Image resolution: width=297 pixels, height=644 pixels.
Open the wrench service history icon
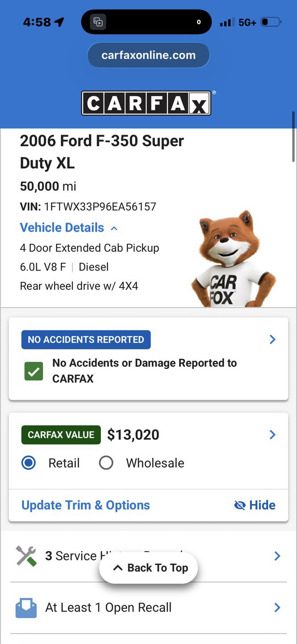point(26,556)
